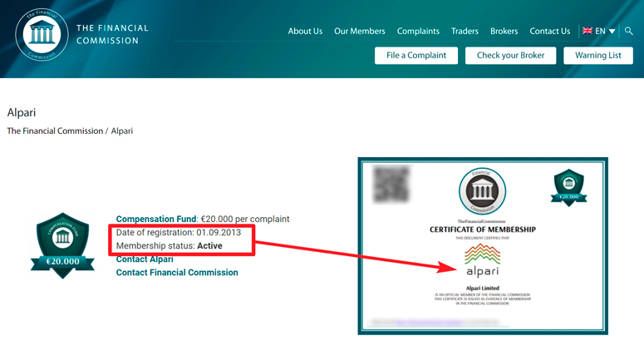This screenshot has width=644, height=341.
Task: Open the Compensation Fund link
Action: 156,219
